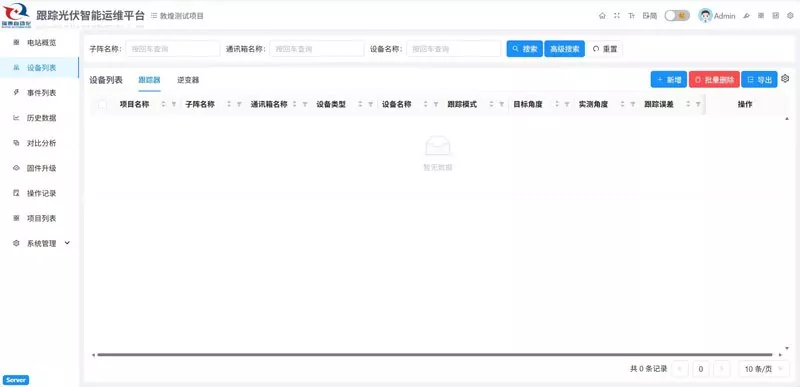Open 操作记录 in the sidebar
The height and width of the screenshot is (387, 800).
point(39,193)
